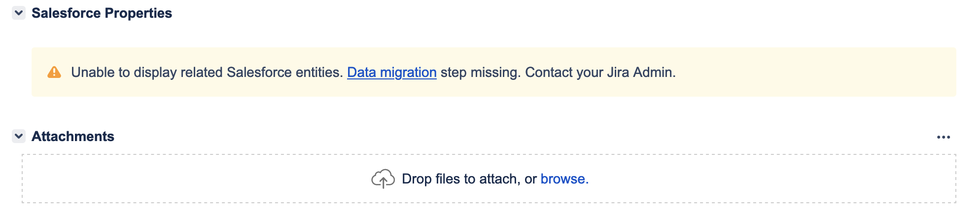The height and width of the screenshot is (220, 980).
Task: Click "Unable to display related Salesforce entities" message
Action: 207,73
